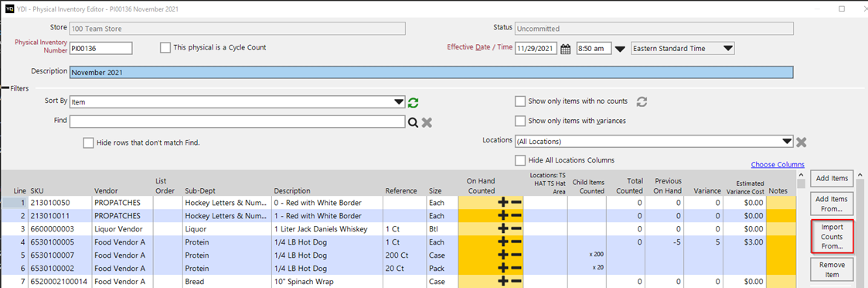This screenshot has height=288, width=868.
Task: Open the Locations dropdown list
Action: tap(788, 142)
